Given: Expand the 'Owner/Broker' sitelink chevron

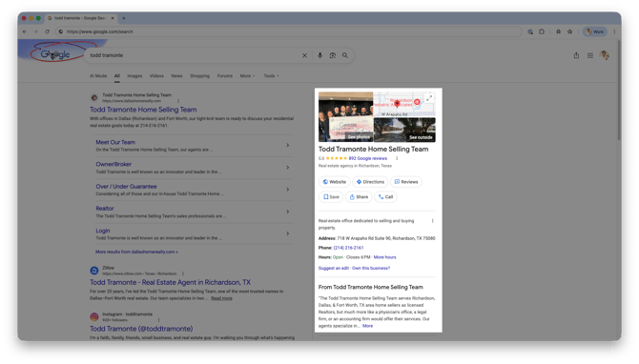Looking at the screenshot, I should tap(288, 168).
